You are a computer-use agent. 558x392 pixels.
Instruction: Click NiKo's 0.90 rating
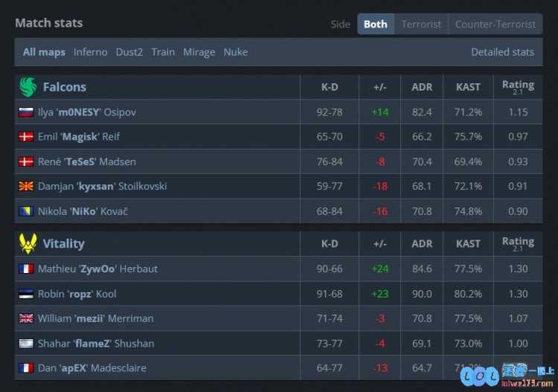[x=518, y=211]
